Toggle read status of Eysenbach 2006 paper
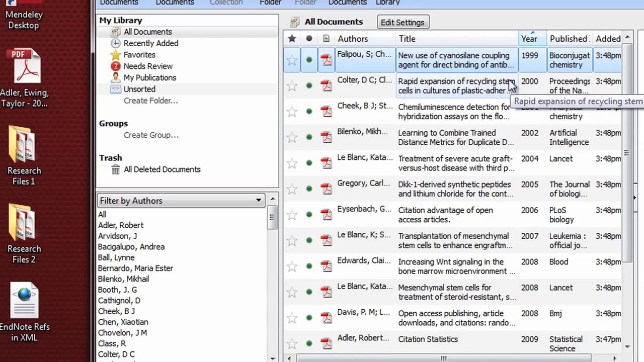Screen dimensions: 644x362 [x=309, y=214]
